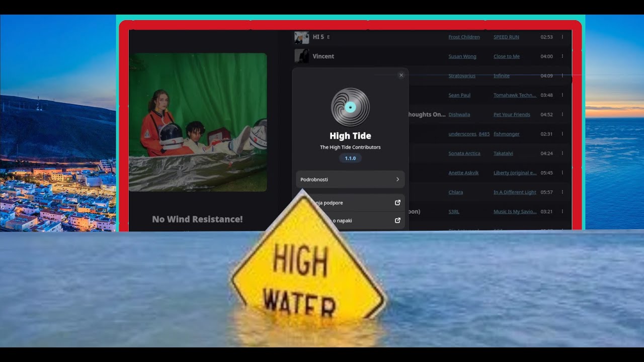Click the No Wind Resistance! title
Screen dimensions: 644x362
tap(197, 219)
